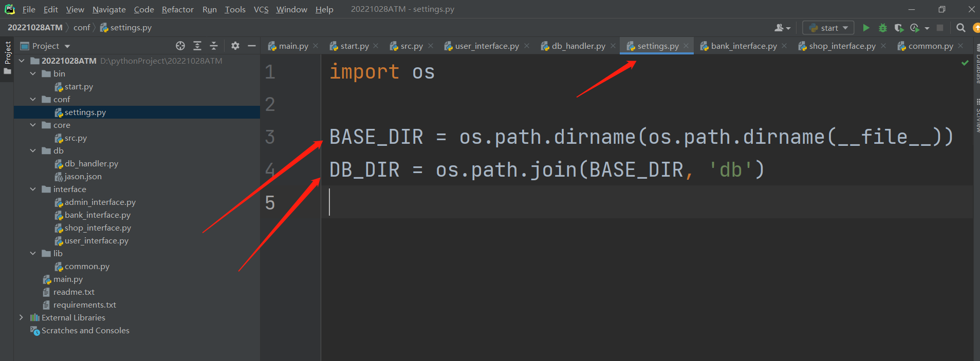Click the green inspection checkmark in editor
Image resolution: width=980 pixels, height=361 pixels.
965,63
